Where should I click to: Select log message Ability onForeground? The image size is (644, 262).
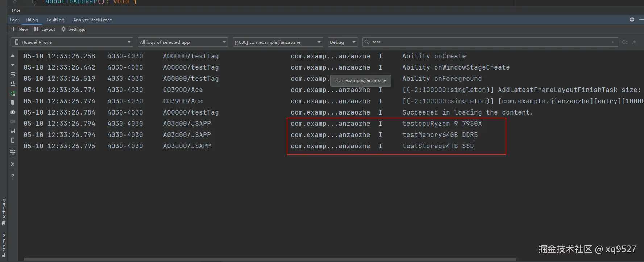(x=442, y=79)
